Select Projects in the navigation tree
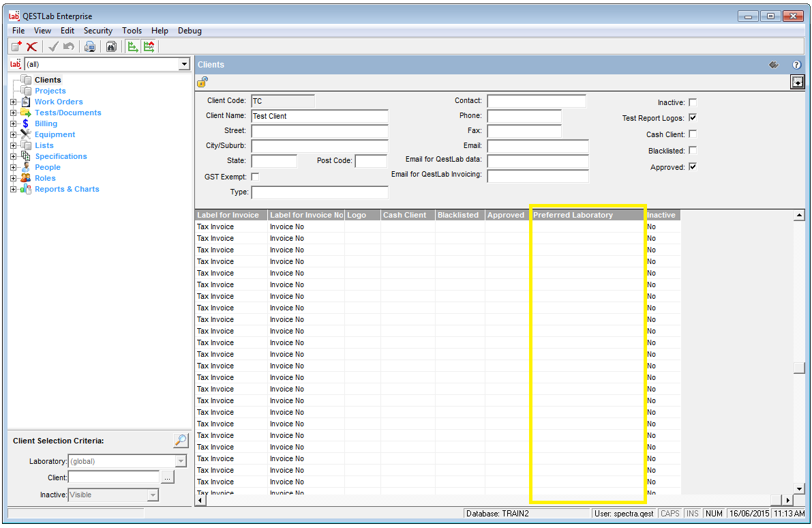Viewport: 812px width, 528px height. tap(50, 91)
